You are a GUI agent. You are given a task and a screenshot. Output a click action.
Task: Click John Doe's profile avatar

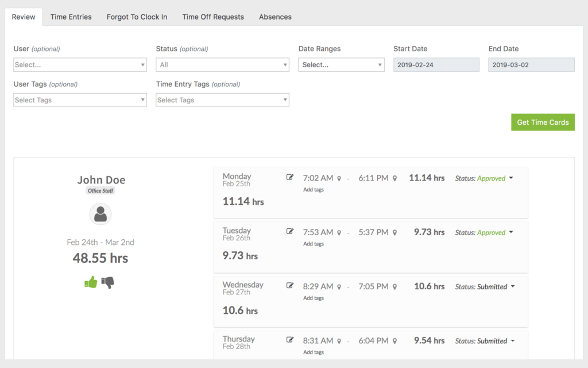click(x=100, y=214)
